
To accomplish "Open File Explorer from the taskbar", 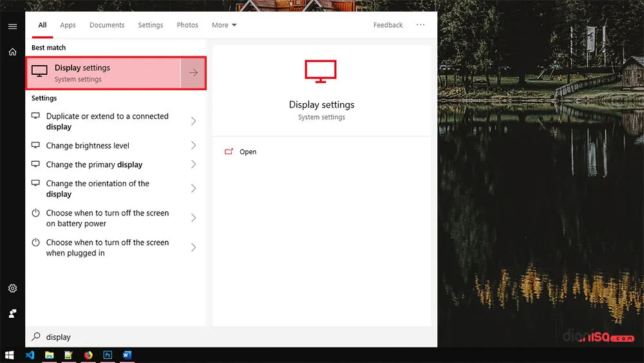I will click(50, 355).
